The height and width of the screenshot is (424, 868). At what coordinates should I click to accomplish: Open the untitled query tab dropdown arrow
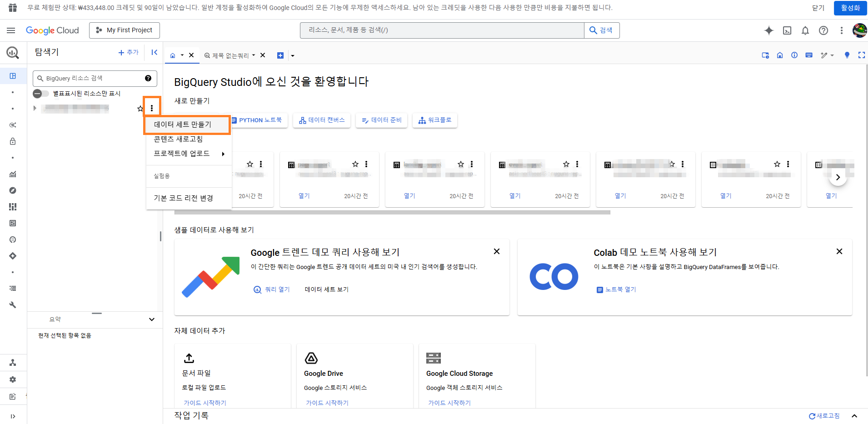(254, 55)
